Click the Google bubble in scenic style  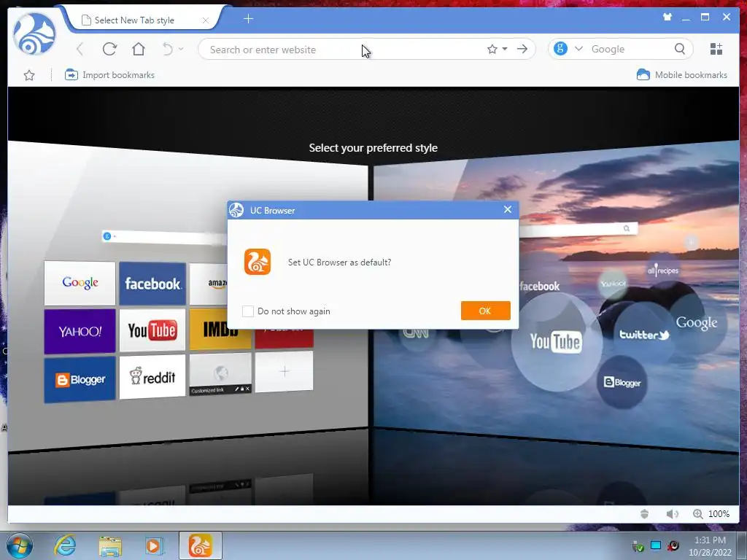(697, 323)
